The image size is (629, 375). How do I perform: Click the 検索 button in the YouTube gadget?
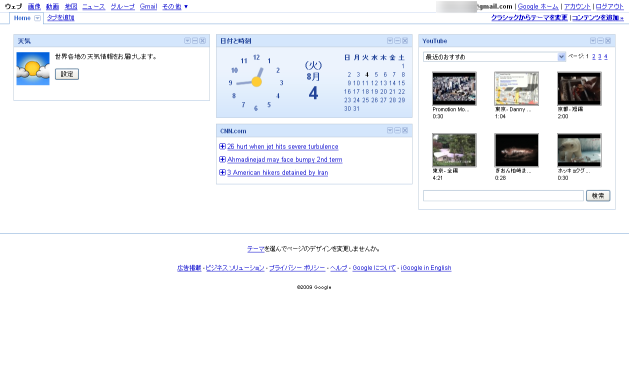coord(598,196)
